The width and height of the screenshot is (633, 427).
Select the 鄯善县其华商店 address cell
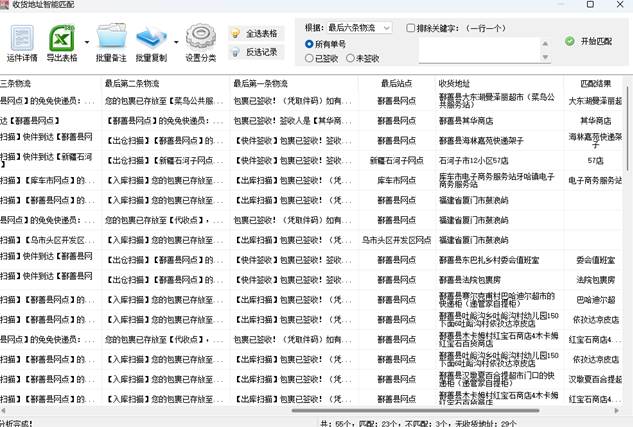(x=499, y=121)
